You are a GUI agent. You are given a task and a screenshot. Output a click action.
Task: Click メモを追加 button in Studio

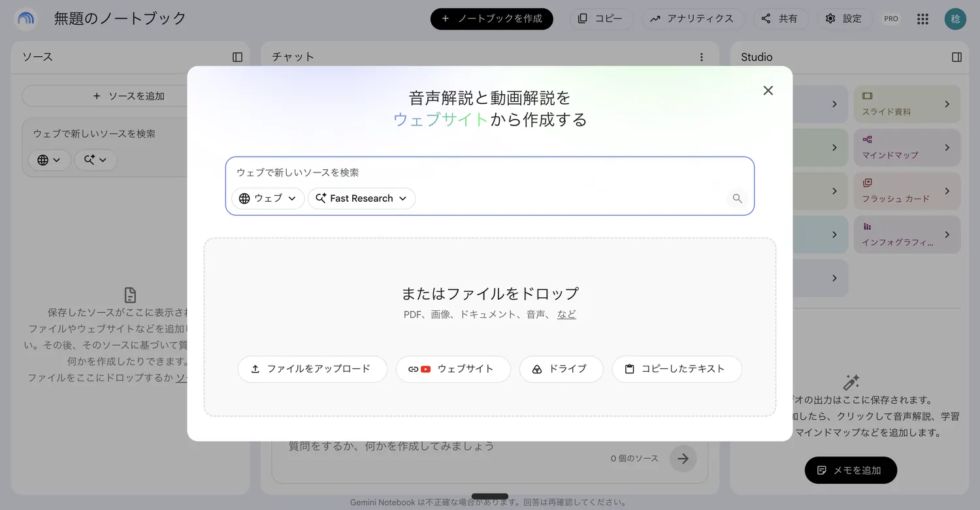click(851, 470)
